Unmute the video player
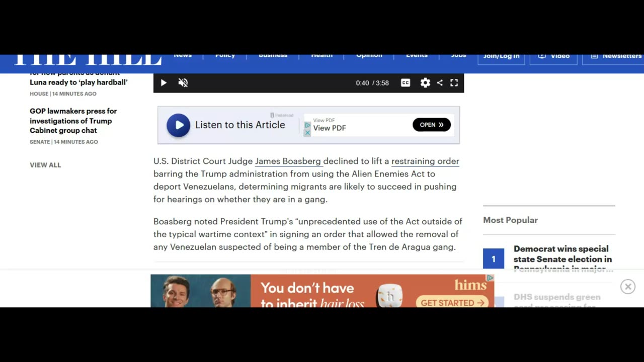Viewport: 644px width, 362px height. point(183,83)
